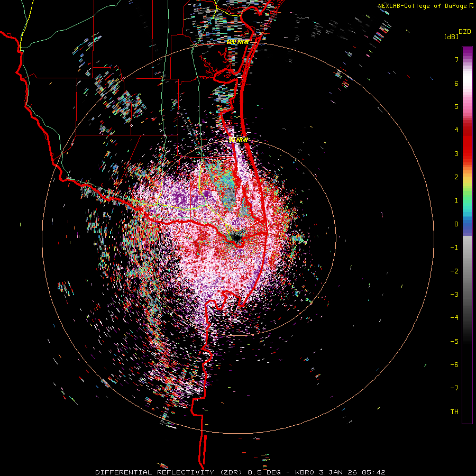
Task: Click the 6 value on the color scale
Action: click(x=456, y=83)
